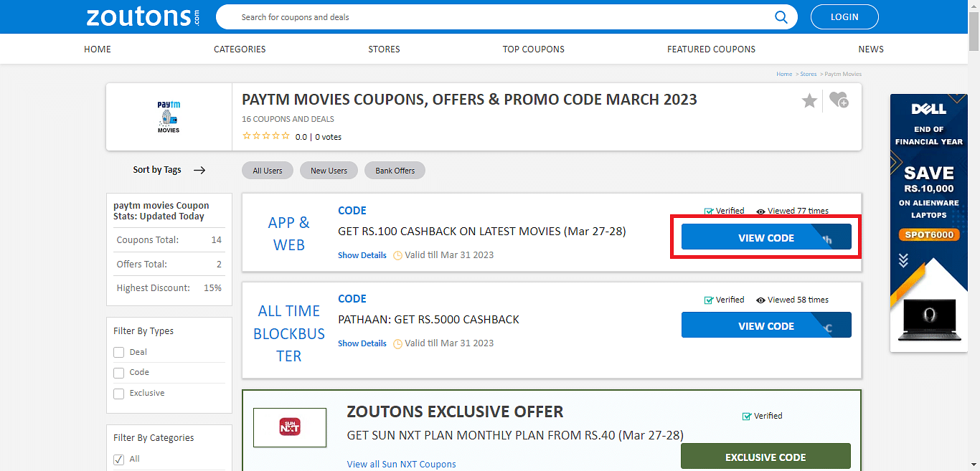Screen dimensions: 980x471
Task: Filter by All Users tag
Action: [x=268, y=171]
